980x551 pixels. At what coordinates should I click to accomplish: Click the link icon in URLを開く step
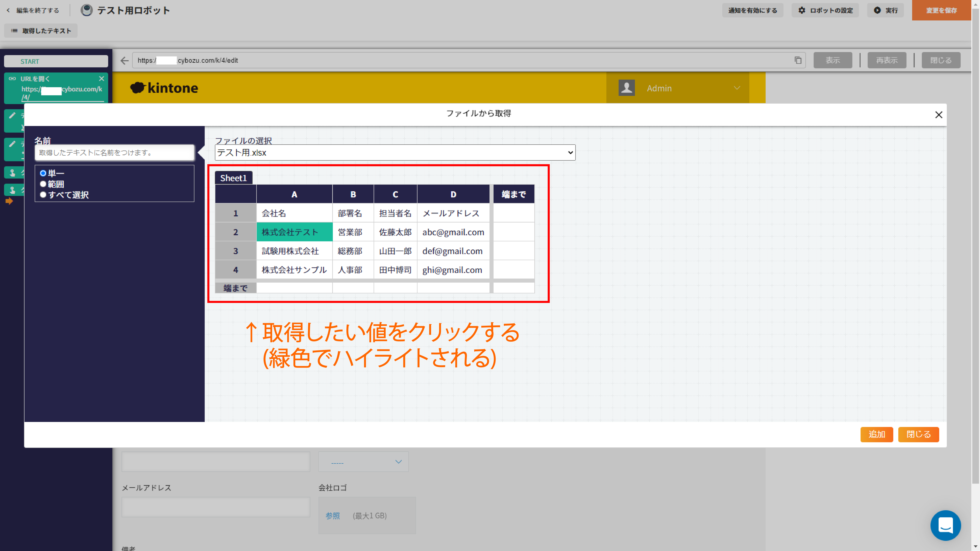12,79
